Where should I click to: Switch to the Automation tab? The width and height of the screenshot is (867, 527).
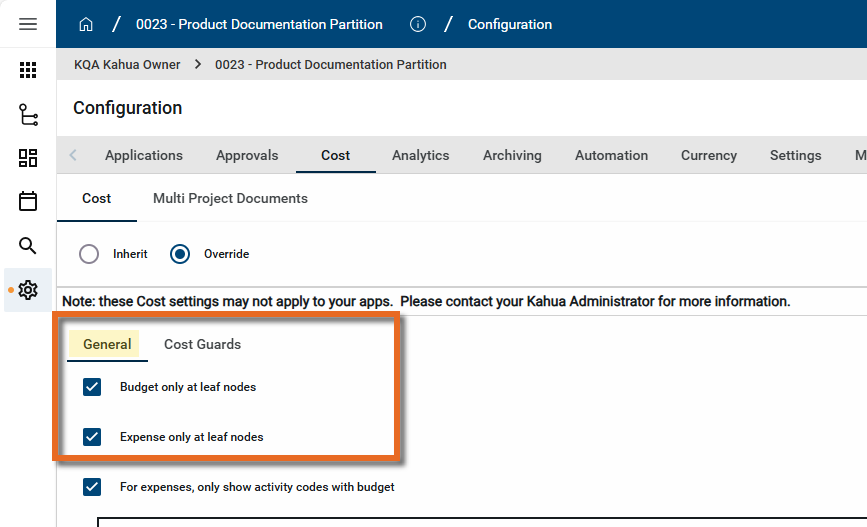click(611, 155)
